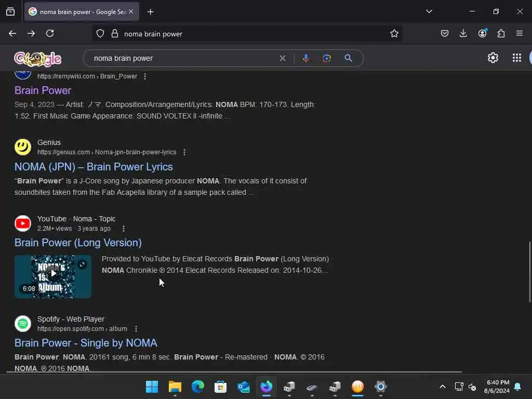Open Windows Start menu
This screenshot has width=532, height=399.
pos(152,387)
